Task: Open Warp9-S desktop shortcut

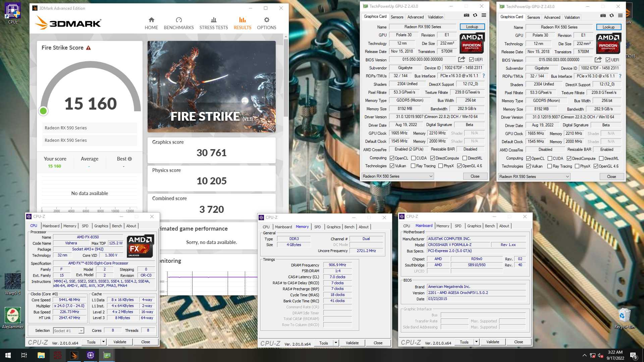Action: click(x=13, y=284)
